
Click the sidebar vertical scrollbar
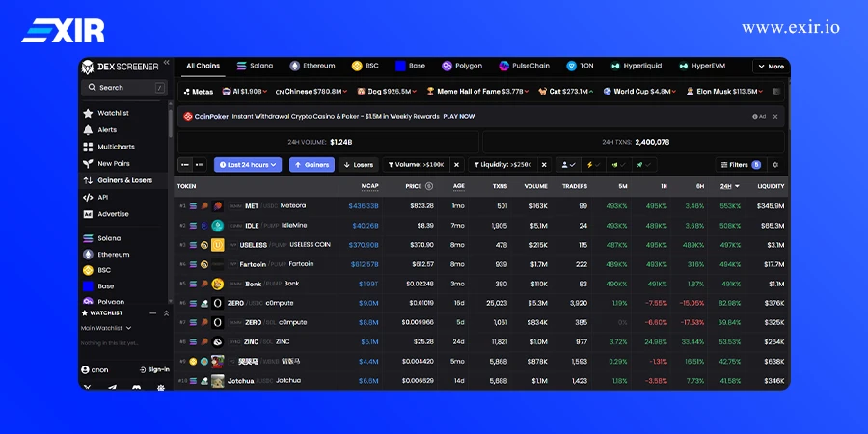pyautogui.click(x=171, y=122)
